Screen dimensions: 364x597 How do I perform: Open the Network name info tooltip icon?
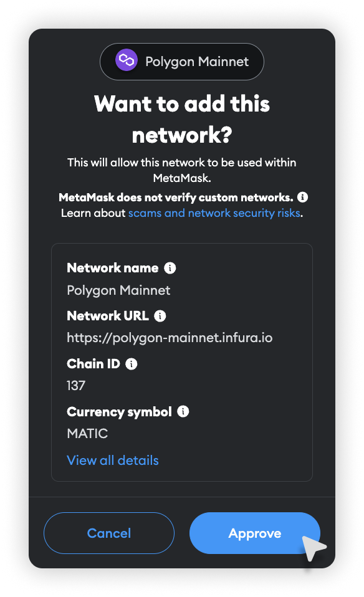(x=170, y=268)
